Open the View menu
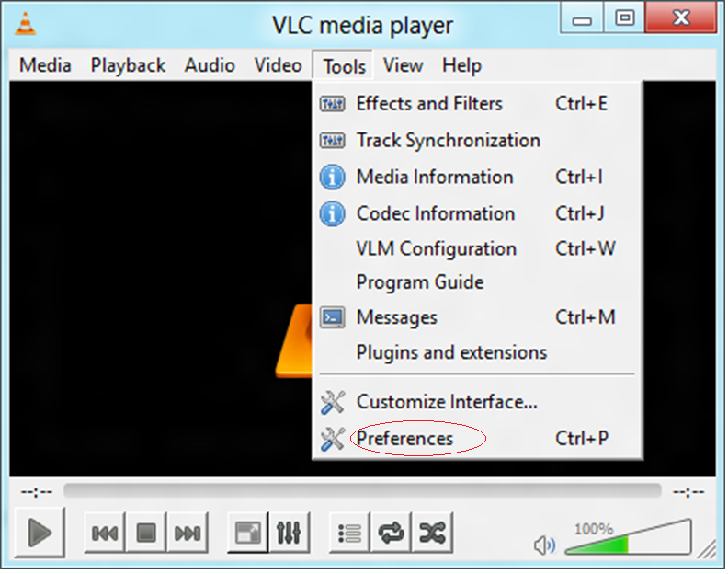 [x=403, y=65]
